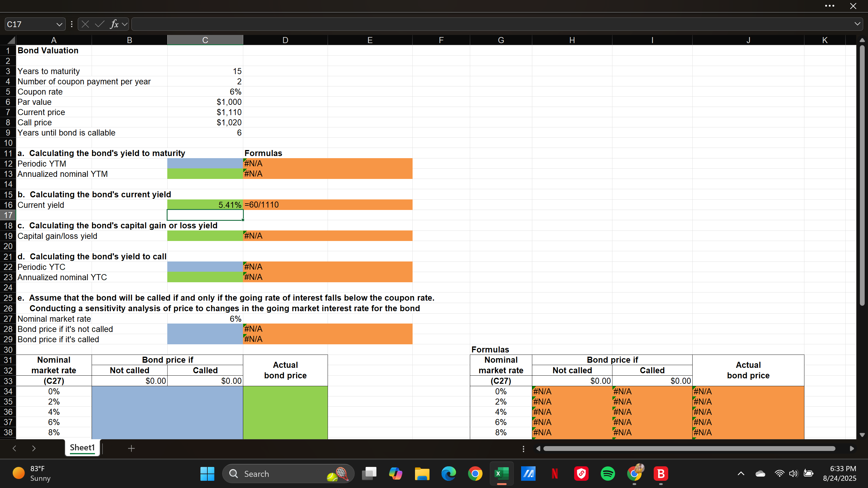
Task: Open the More options ellipsis at top right
Action: 830,6
